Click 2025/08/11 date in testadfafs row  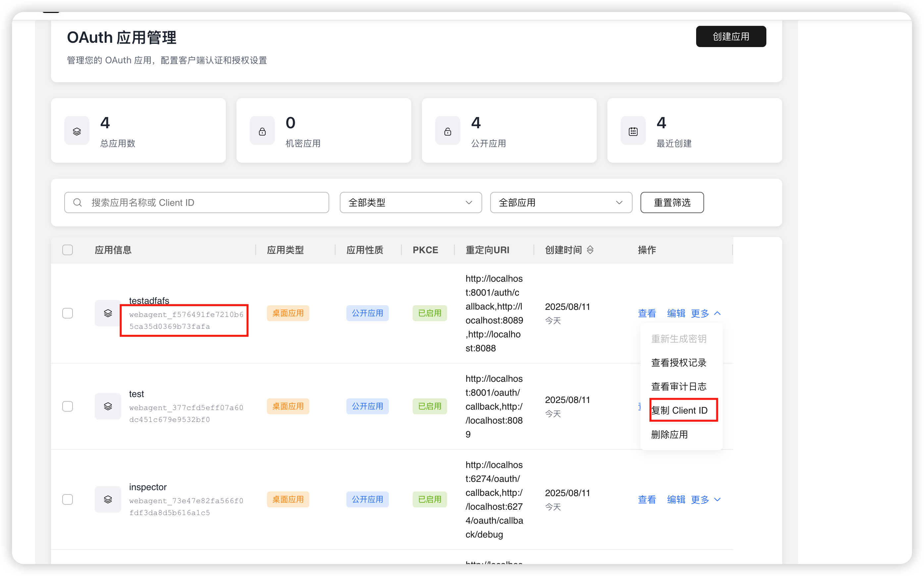[567, 306]
